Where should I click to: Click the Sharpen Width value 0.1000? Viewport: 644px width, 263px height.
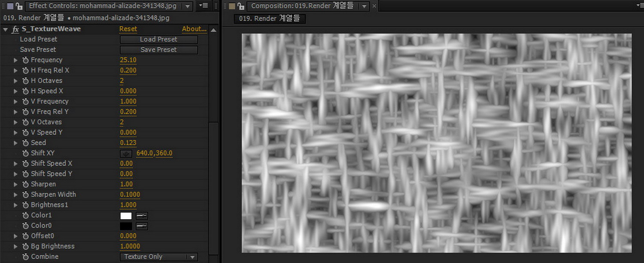point(130,195)
